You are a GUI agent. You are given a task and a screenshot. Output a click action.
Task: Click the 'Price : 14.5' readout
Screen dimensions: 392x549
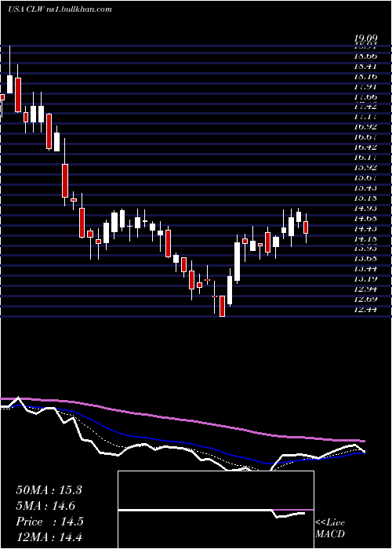[49, 522]
